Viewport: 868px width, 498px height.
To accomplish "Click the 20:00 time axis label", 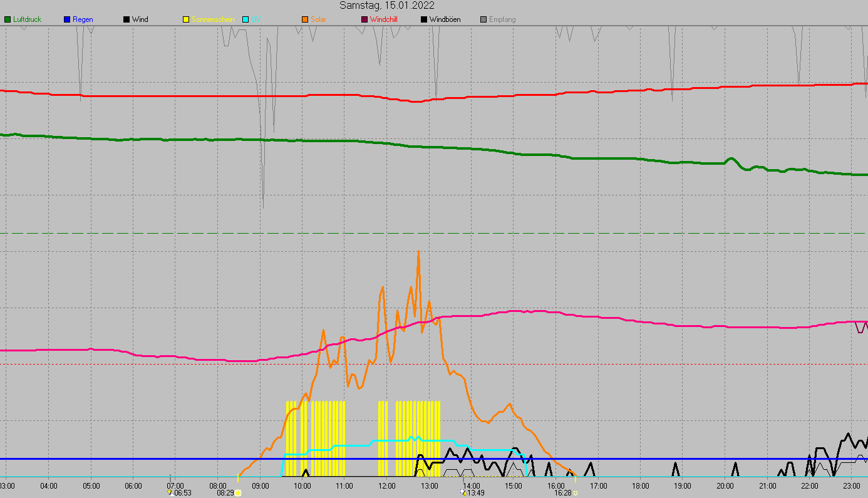I will click(725, 485).
